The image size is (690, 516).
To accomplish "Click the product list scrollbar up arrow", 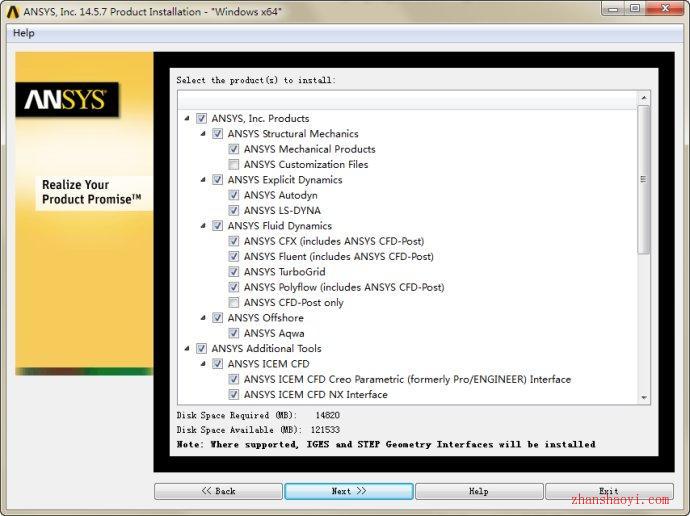I will (x=644, y=98).
